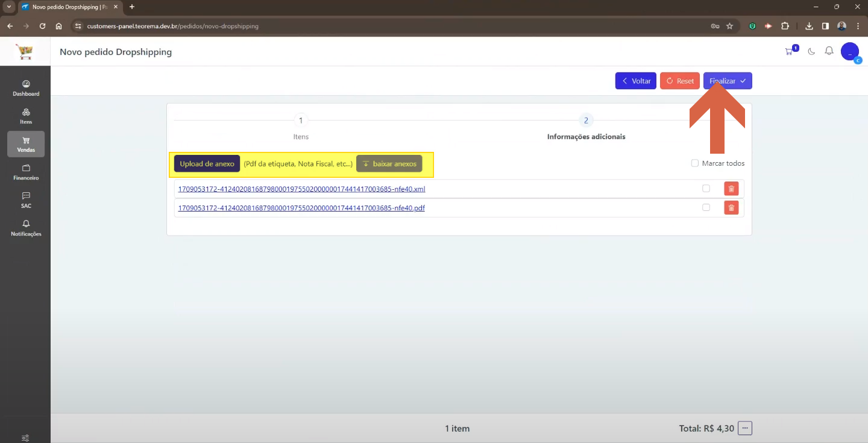Click the Total: R$ 4,30 text
This screenshot has height=443, width=868.
pyautogui.click(x=706, y=429)
